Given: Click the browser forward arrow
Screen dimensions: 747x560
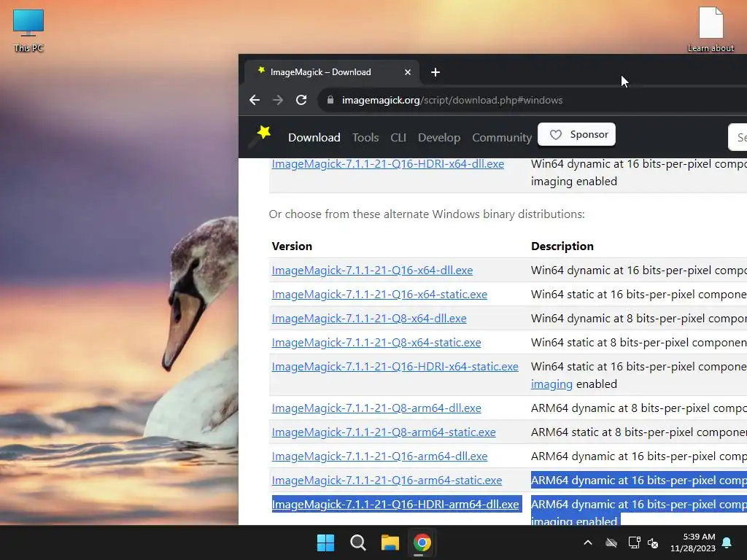Looking at the screenshot, I should pyautogui.click(x=278, y=100).
